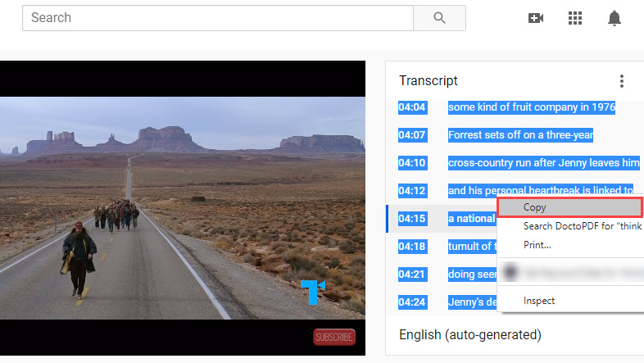The image size is (644, 363).
Task: Open the create video camera icon
Action: 536,18
